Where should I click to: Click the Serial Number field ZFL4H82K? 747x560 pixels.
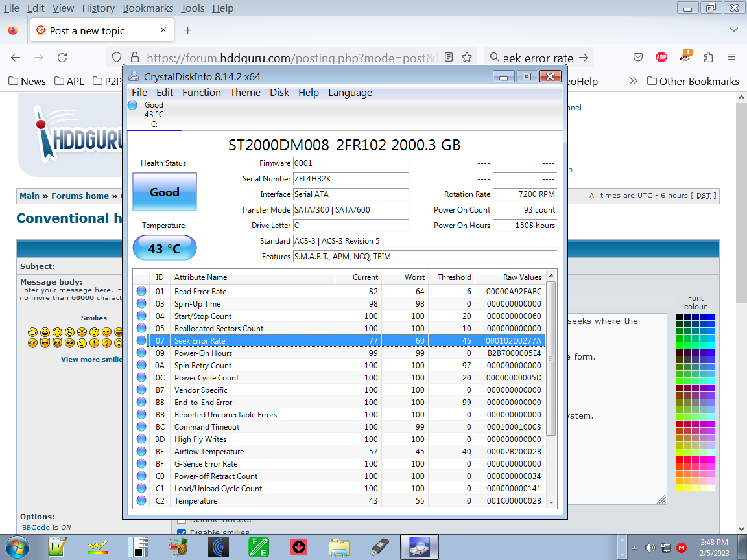pyautogui.click(x=351, y=179)
